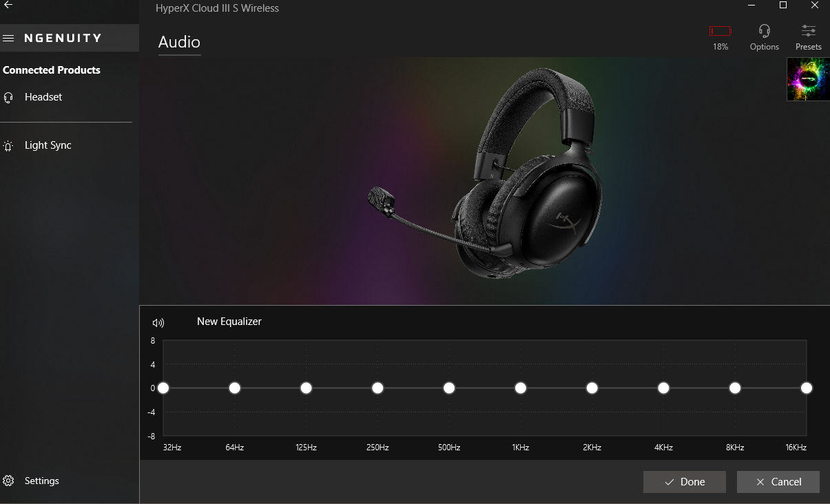
Task: Minimize the NGENUITY window
Action: tap(751, 6)
